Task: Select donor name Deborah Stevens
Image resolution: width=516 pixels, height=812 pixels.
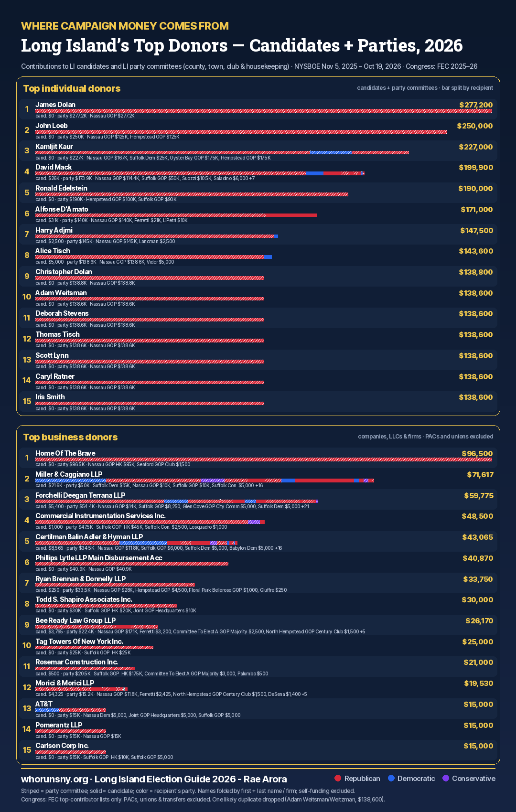Action: pos(62,313)
